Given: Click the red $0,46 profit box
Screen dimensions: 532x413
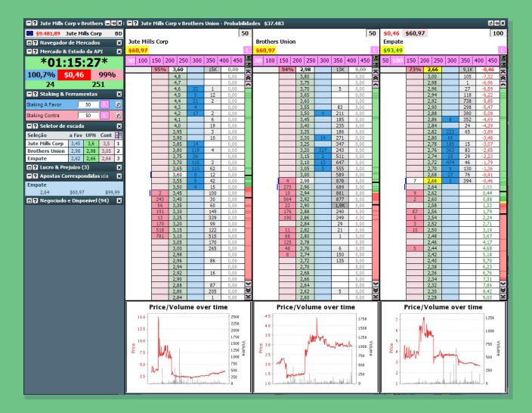Looking at the screenshot, I should click(x=73, y=75).
